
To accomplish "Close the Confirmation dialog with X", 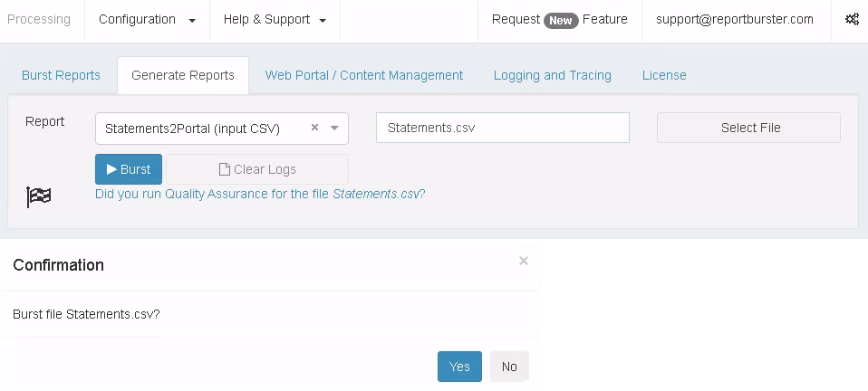I will [524, 261].
